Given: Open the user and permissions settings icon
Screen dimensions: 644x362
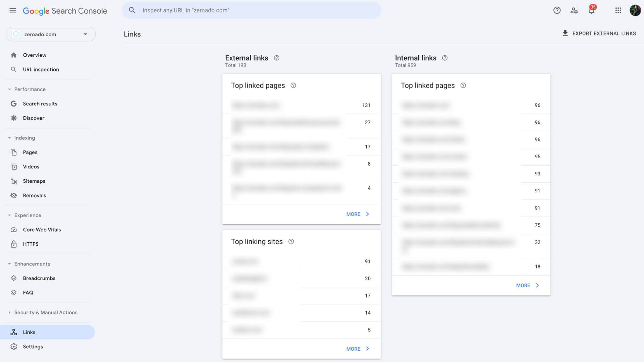Looking at the screenshot, I should point(574,11).
